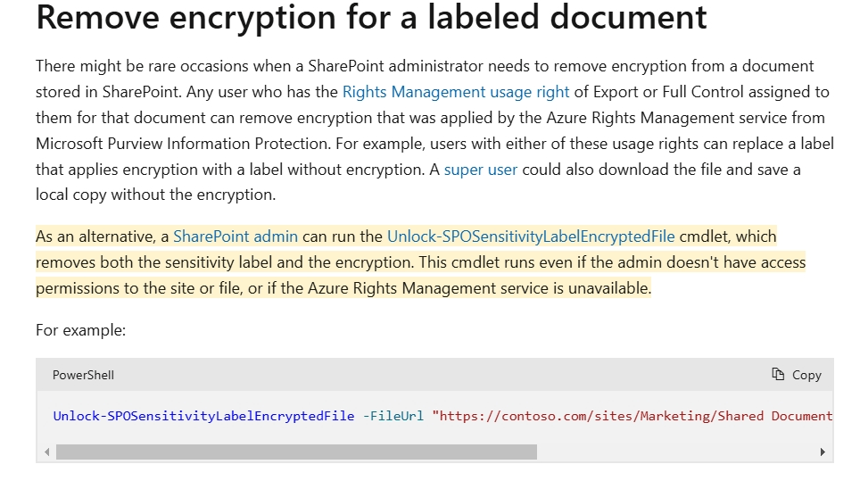Click the red contoso.com URL string in code
The image size is (868, 481).
[x=632, y=416]
